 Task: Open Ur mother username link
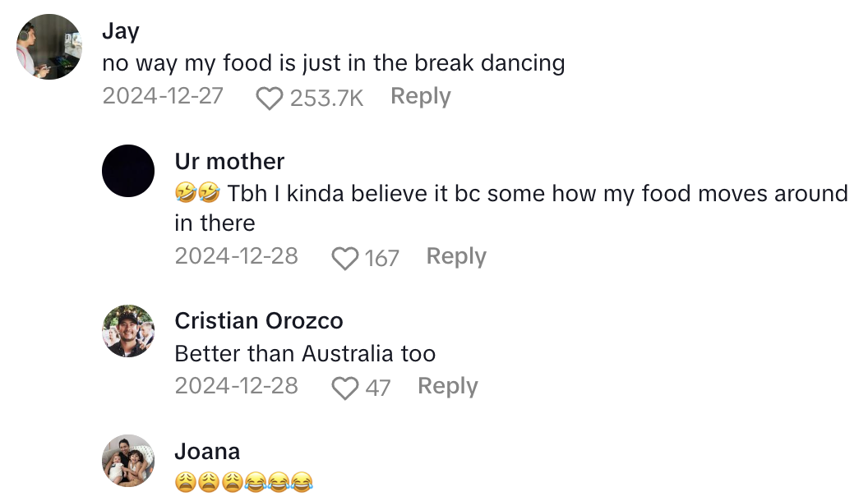click(229, 161)
